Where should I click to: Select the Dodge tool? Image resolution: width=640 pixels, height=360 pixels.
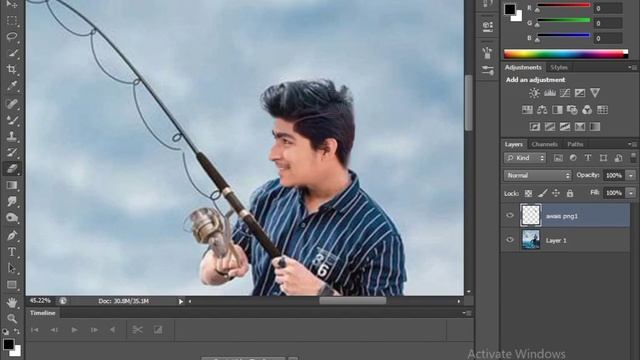click(x=12, y=218)
